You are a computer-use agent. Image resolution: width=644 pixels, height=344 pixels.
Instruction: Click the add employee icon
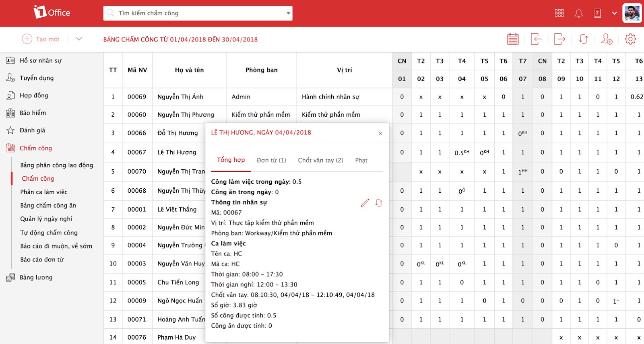click(x=607, y=39)
